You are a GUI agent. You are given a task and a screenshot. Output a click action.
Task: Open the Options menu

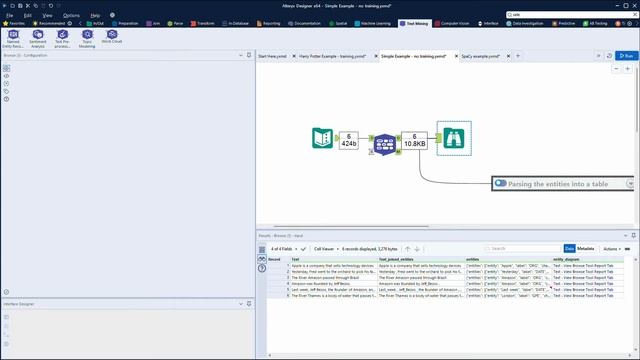[x=71, y=15]
